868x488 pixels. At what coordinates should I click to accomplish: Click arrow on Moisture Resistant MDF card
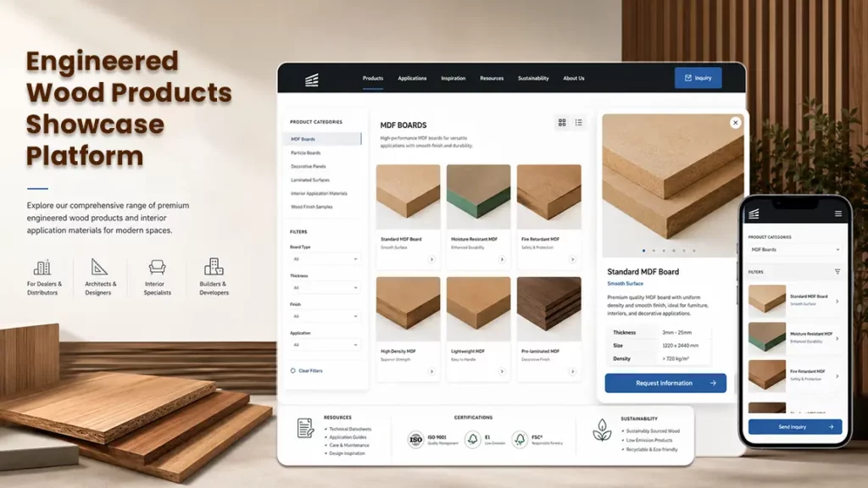pyautogui.click(x=502, y=259)
